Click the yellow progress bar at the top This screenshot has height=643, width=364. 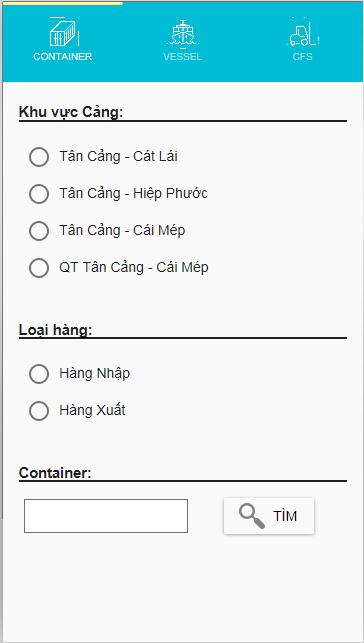pyautogui.click(x=62, y=3)
